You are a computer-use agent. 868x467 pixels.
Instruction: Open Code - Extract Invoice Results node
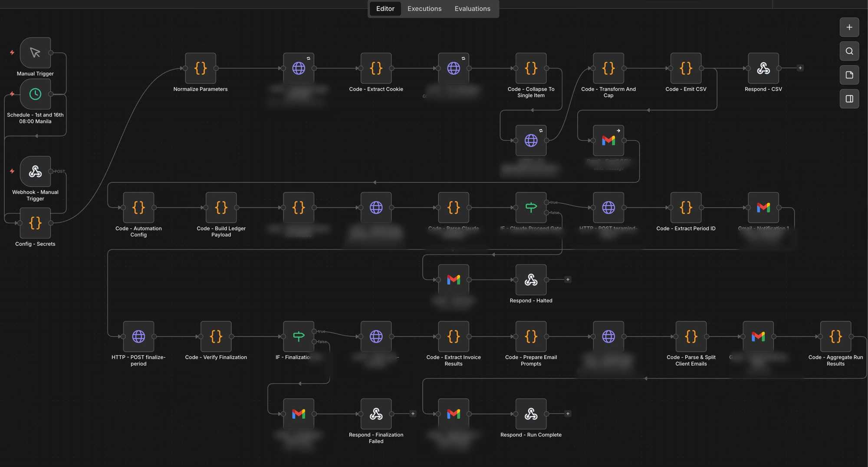pos(454,336)
